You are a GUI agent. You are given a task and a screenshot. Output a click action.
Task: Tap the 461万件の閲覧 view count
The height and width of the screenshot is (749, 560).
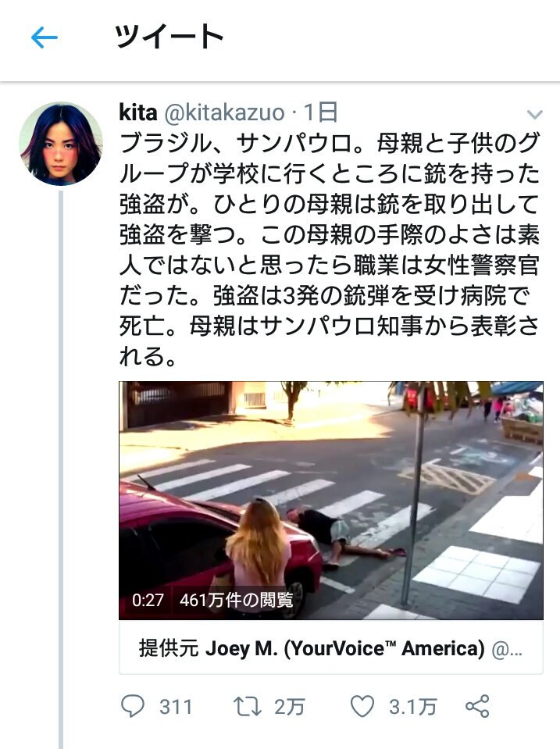[x=237, y=600]
